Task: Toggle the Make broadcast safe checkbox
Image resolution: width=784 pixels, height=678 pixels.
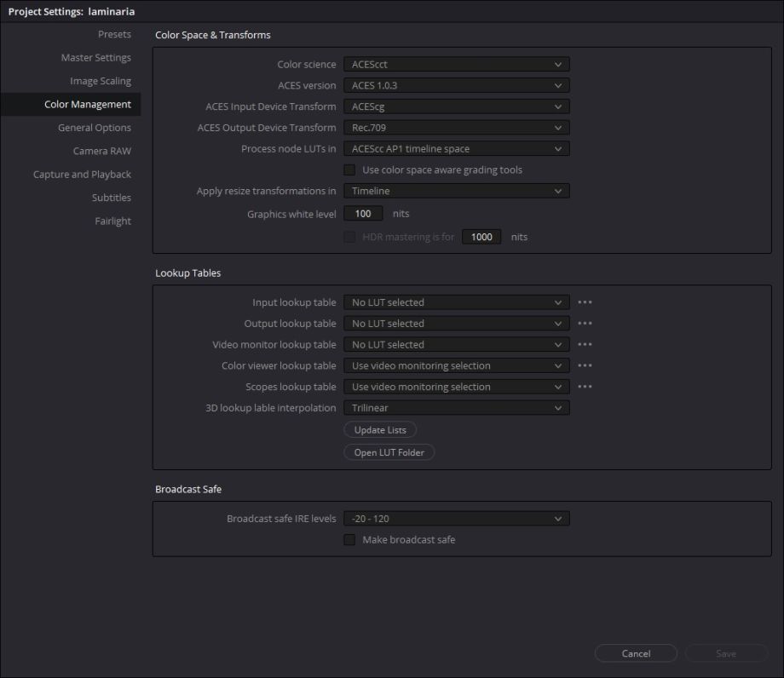Action: click(349, 540)
